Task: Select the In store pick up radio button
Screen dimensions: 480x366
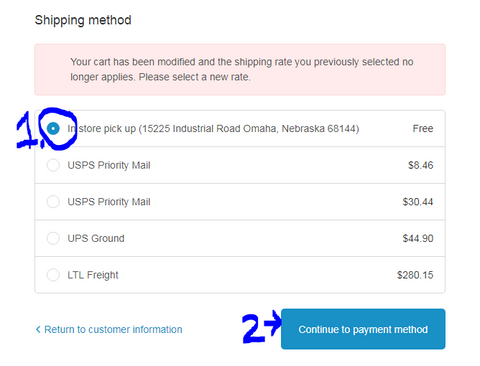Action: [x=53, y=128]
